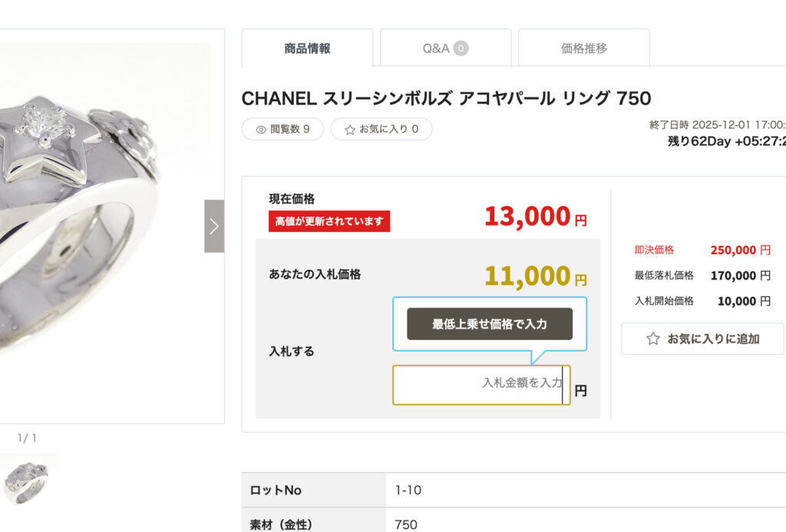Image resolution: width=786 pixels, height=532 pixels.
Task: Click the 即決価格 250,000円 amount
Action: coord(740,250)
